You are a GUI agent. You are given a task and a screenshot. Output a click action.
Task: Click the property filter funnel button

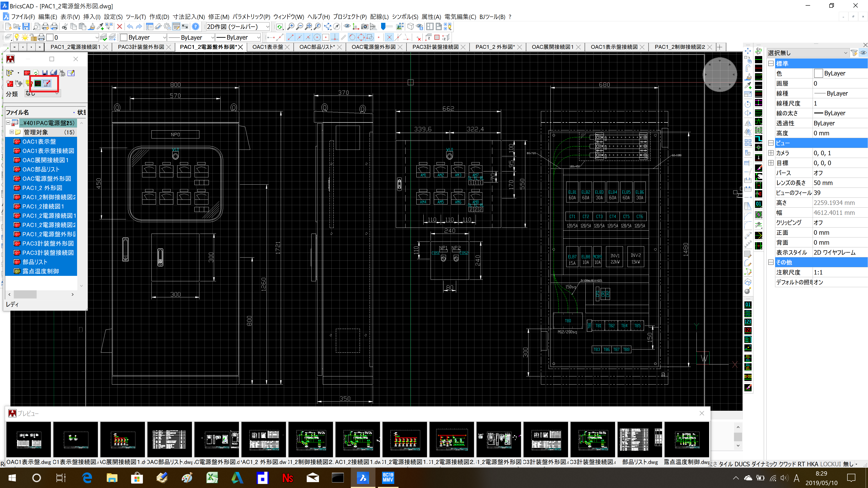[854, 53]
